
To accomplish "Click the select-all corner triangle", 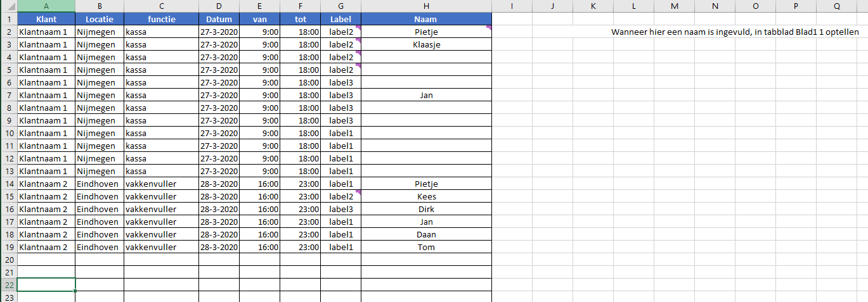I will 8,6.
